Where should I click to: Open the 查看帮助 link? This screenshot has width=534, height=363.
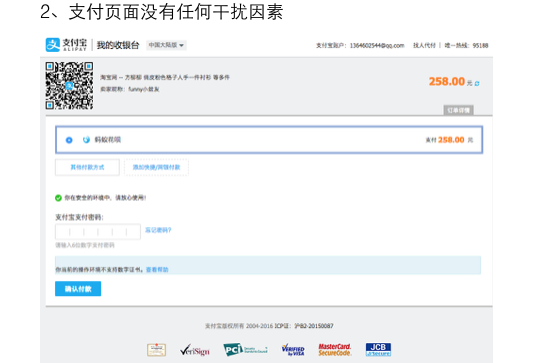tap(157, 270)
